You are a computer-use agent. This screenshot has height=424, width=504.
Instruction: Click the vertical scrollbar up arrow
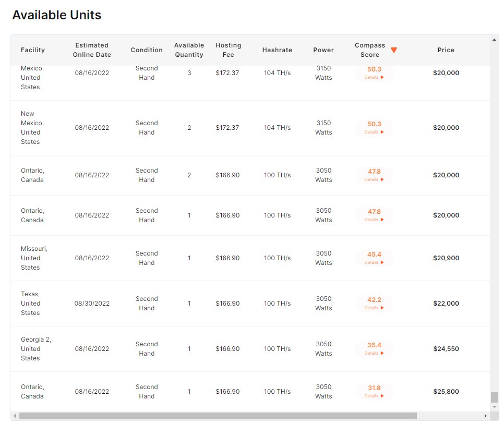click(495, 40)
